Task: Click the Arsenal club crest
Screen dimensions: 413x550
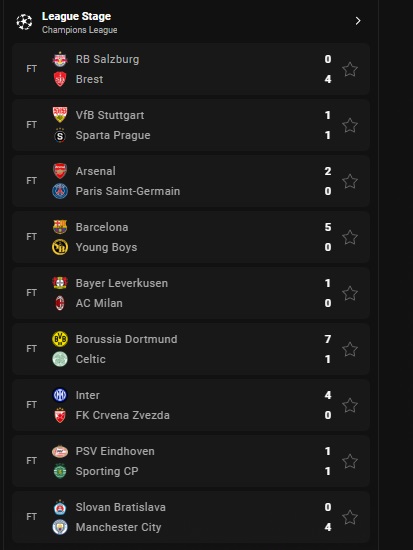Action: pyautogui.click(x=60, y=171)
